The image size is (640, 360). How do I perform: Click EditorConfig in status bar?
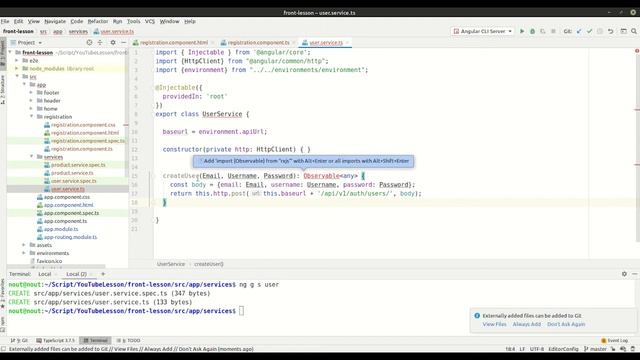coord(563,349)
